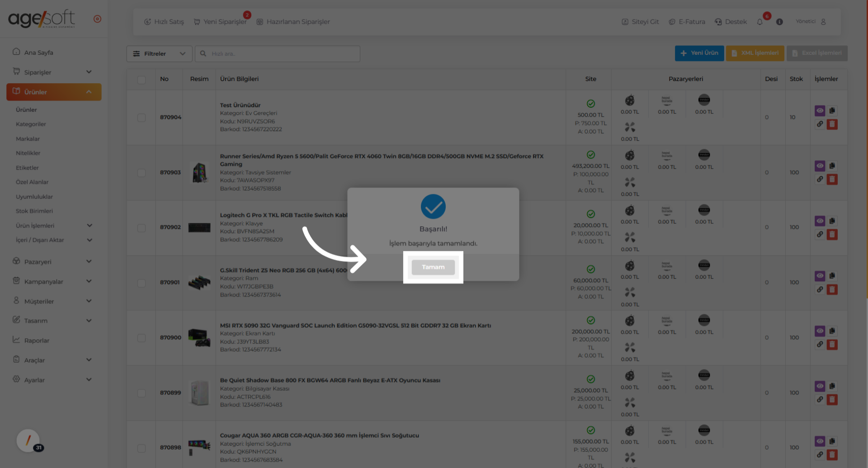
Task: Open Ürünler submenu item
Action: (x=26, y=110)
